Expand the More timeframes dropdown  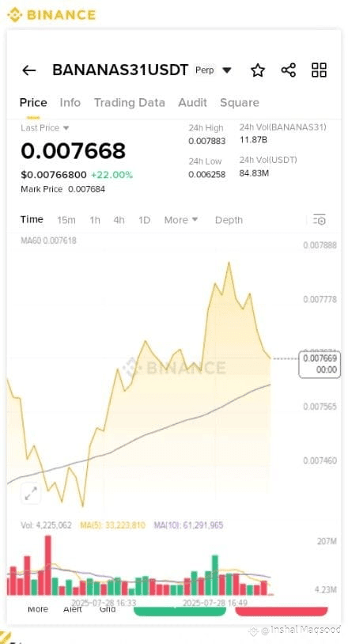[181, 220]
